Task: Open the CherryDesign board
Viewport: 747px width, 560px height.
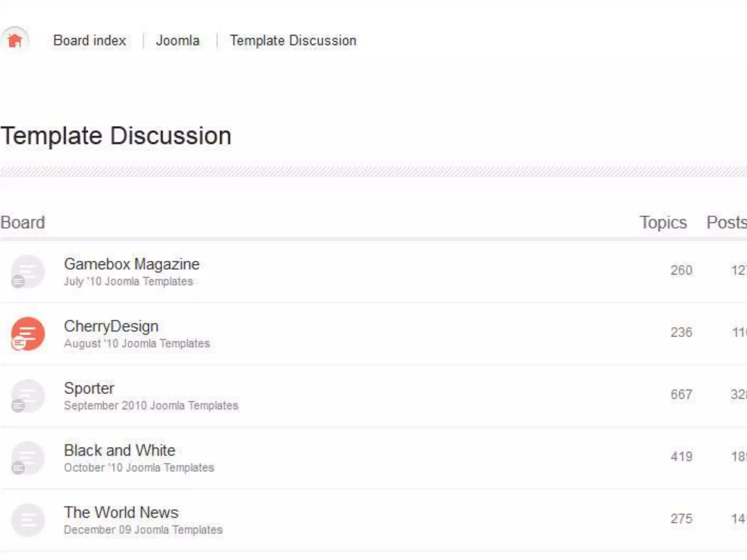Action: pos(111,326)
